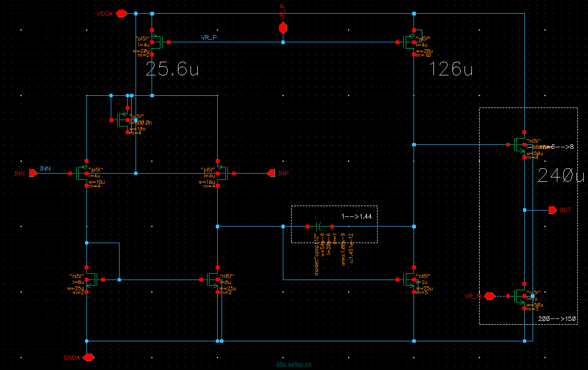Select the VR_P pin at top center
The width and height of the screenshot is (588, 370).
point(283,28)
